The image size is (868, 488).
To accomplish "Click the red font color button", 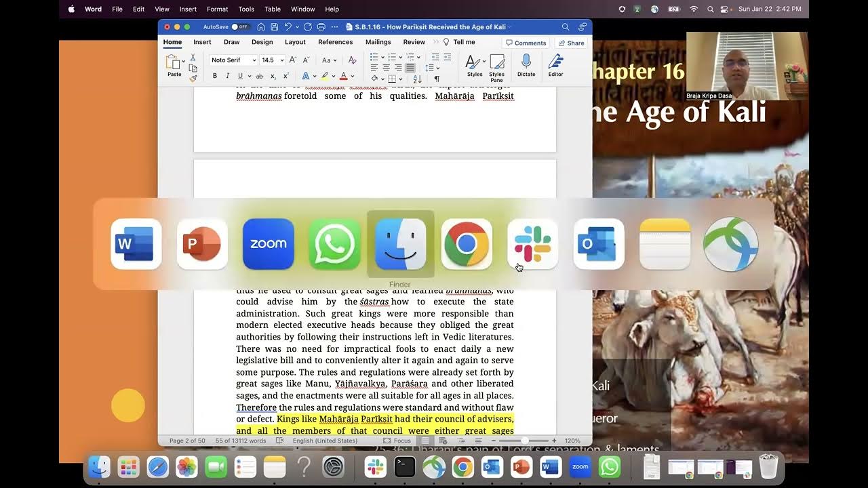I will click(x=344, y=76).
